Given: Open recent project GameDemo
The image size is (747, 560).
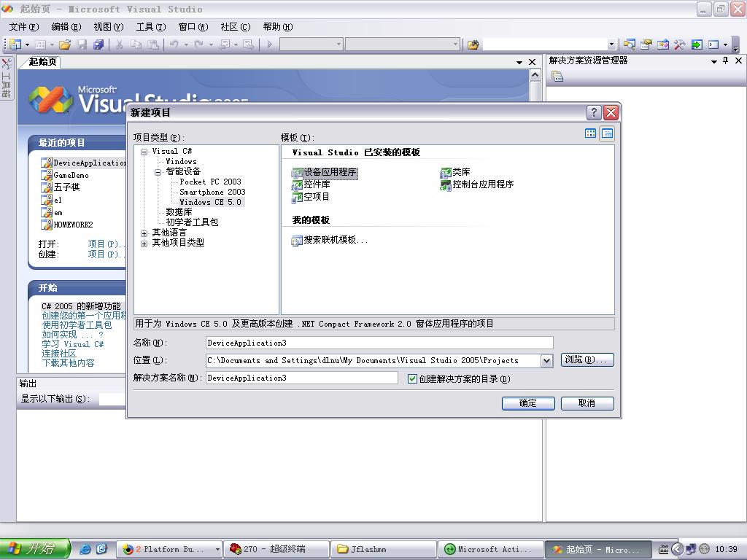Looking at the screenshot, I should click(x=65, y=175).
